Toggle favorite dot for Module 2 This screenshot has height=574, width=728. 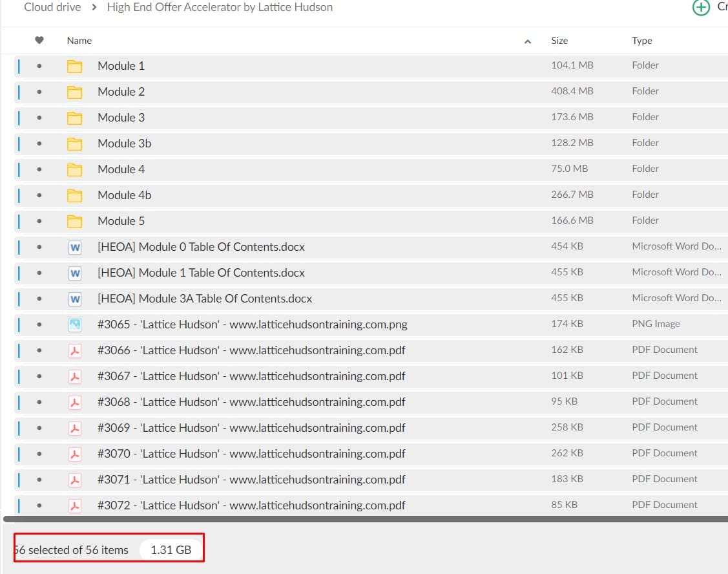(39, 92)
